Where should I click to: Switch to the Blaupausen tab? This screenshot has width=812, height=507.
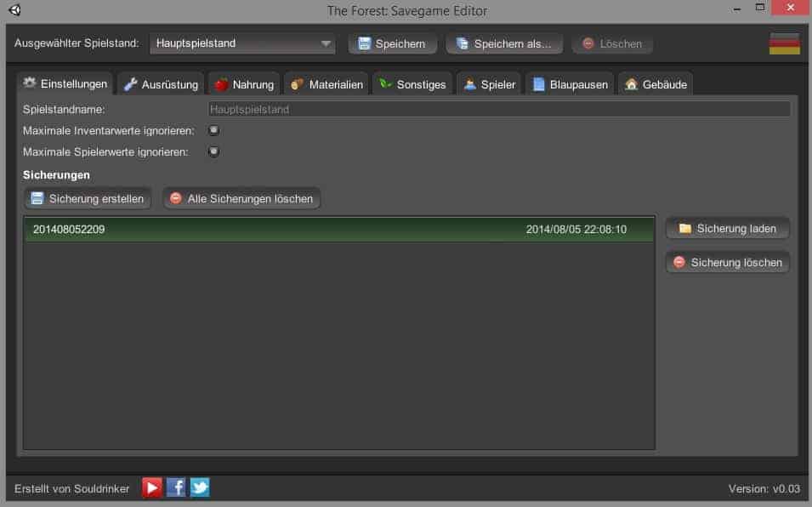[570, 84]
